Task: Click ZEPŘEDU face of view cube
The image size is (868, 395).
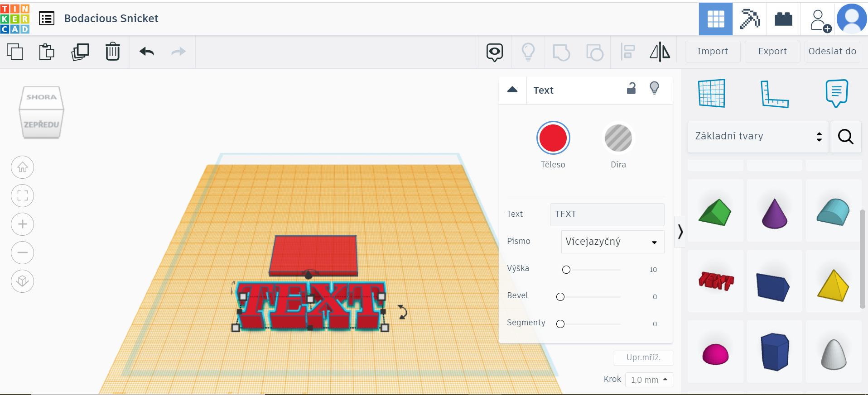Action: (x=41, y=124)
